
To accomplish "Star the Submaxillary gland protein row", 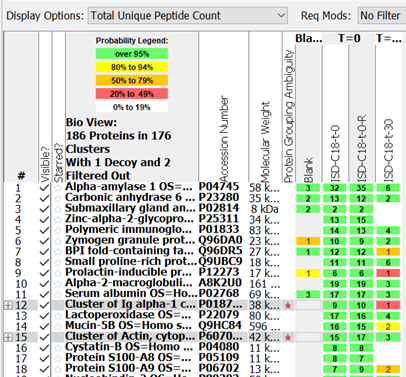I will tap(58, 209).
